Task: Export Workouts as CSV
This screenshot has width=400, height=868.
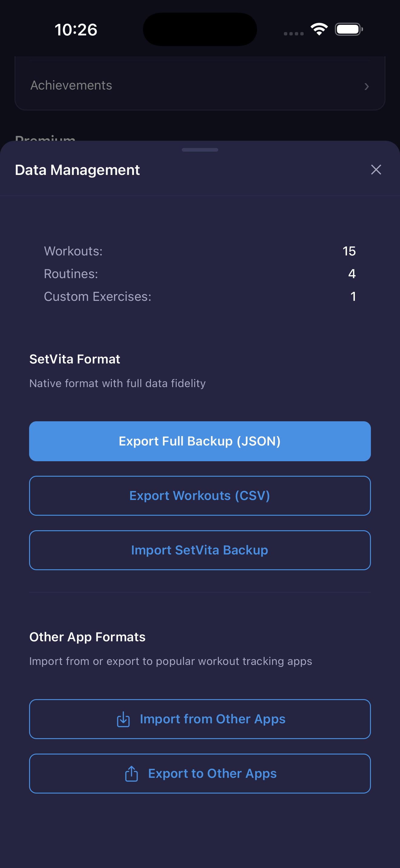Action: (x=200, y=495)
